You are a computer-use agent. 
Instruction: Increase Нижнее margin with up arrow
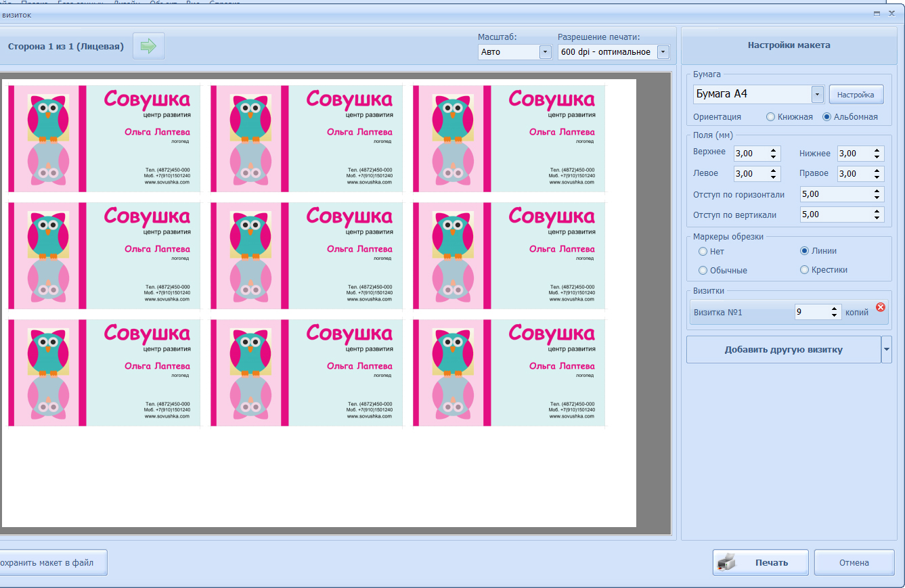[x=877, y=150]
